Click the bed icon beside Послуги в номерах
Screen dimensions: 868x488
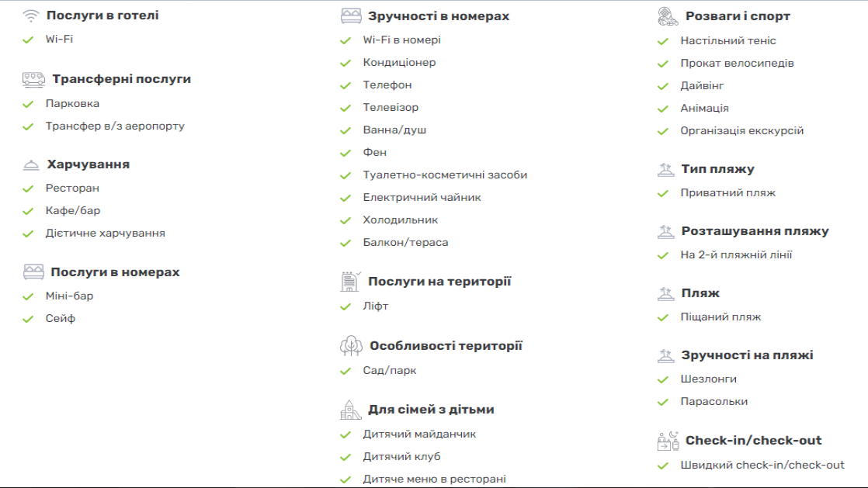(33, 272)
